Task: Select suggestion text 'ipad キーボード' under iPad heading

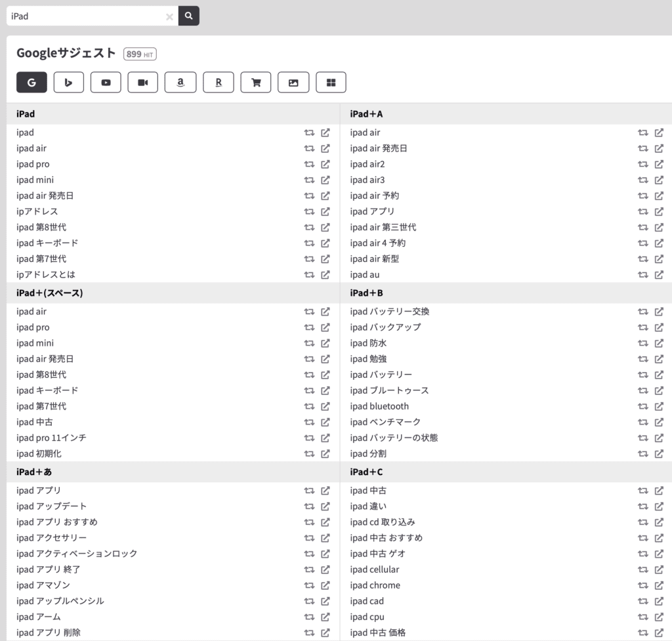Action: 47,243
